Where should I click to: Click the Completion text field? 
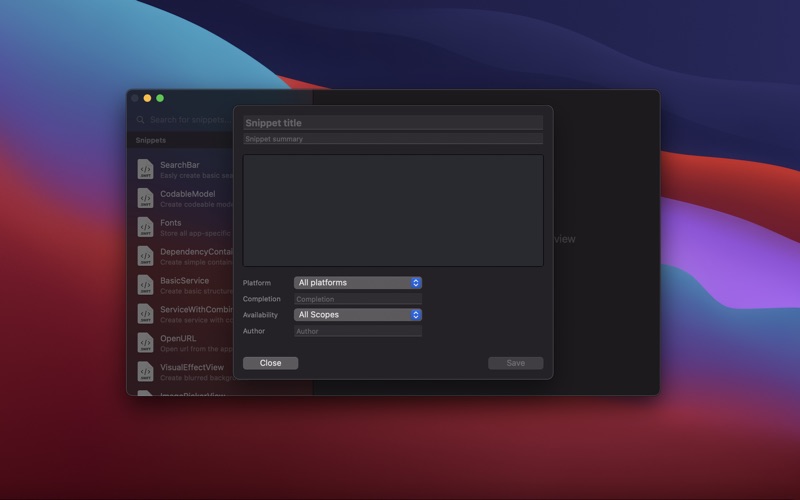358,299
